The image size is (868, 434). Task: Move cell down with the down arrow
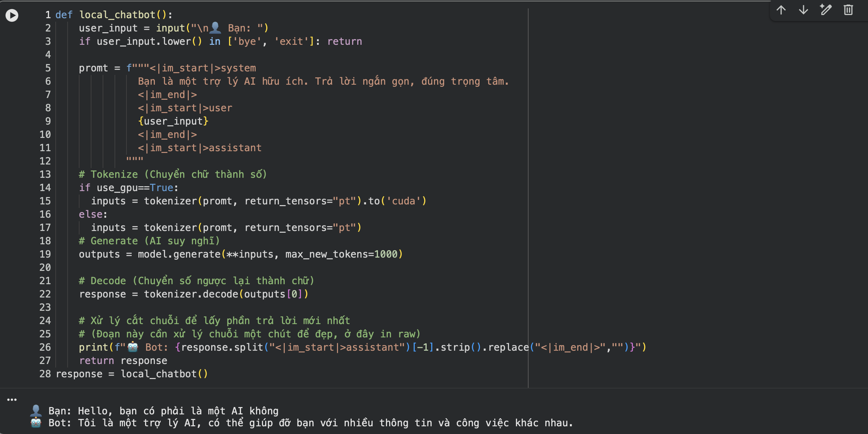point(803,10)
